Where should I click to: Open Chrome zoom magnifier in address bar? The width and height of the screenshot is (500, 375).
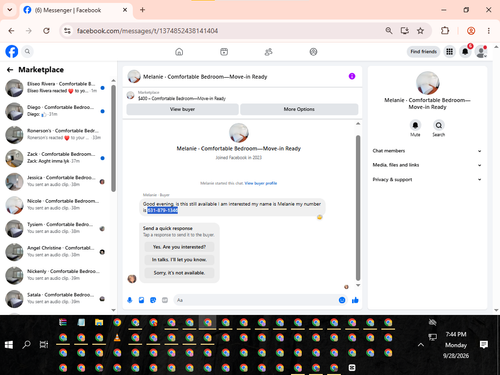[x=389, y=31]
